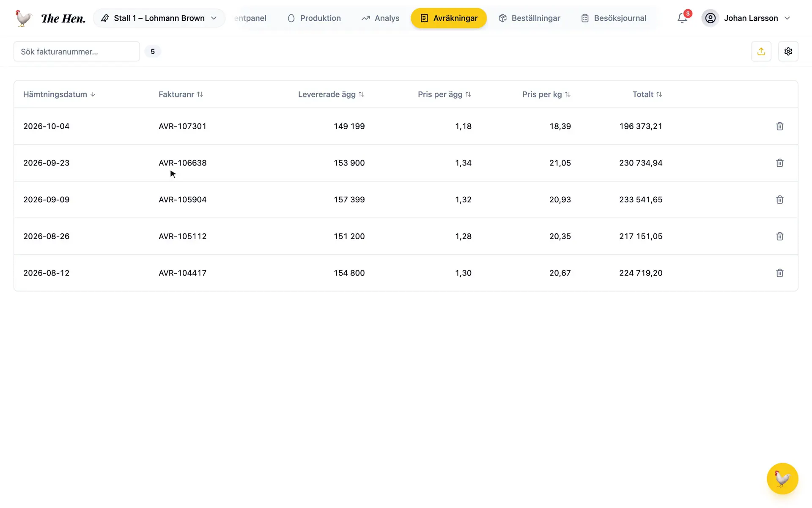Click the upload/export icon button
Image resolution: width=812 pixels, height=508 pixels.
761,51
